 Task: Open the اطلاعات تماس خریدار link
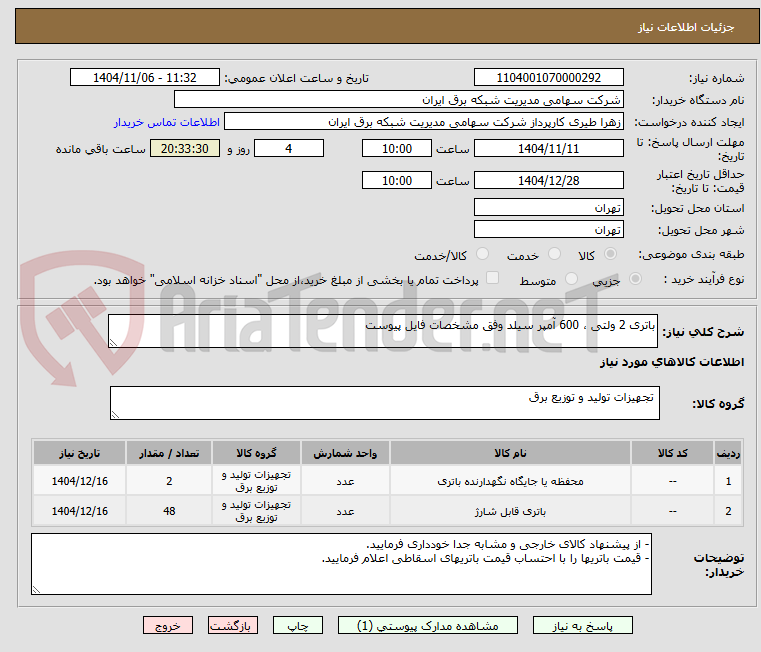[x=167, y=122]
